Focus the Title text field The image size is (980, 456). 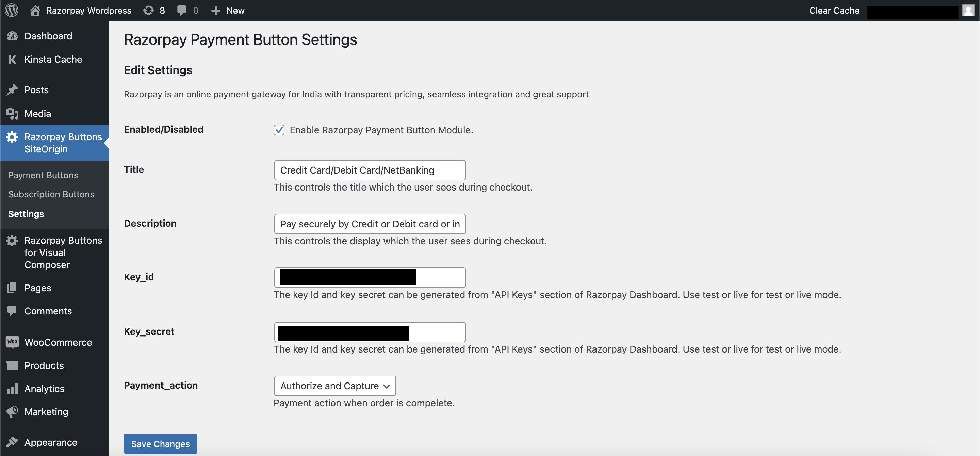point(370,170)
